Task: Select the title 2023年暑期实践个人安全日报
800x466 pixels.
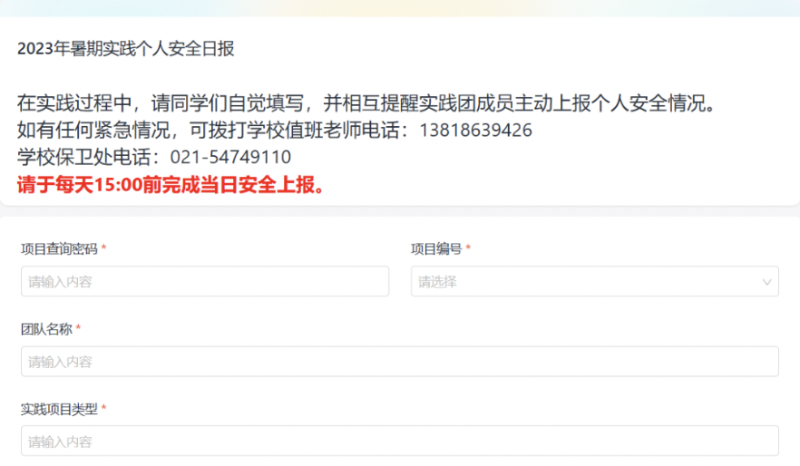Action: pos(126,49)
